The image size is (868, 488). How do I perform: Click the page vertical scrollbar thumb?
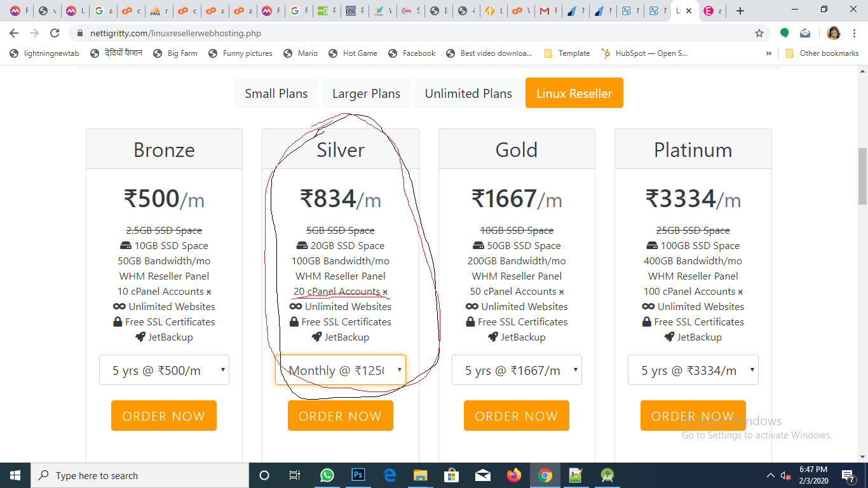[x=862, y=176]
